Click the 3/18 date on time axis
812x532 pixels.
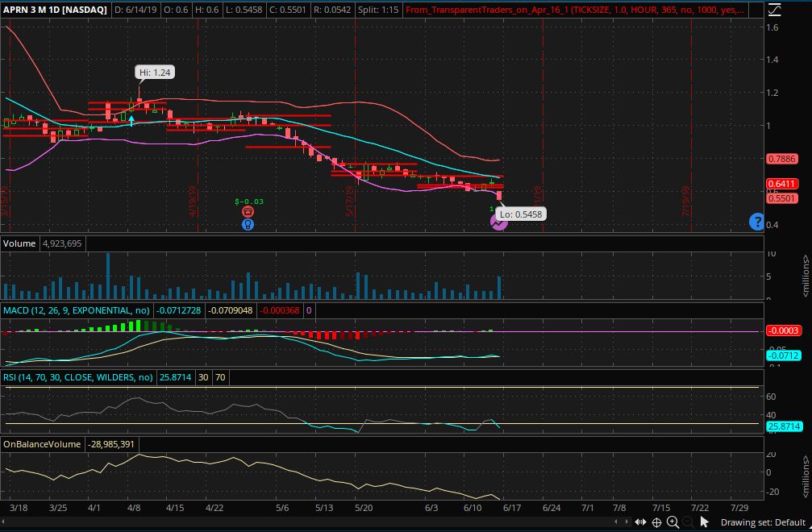[x=19, y=508]
